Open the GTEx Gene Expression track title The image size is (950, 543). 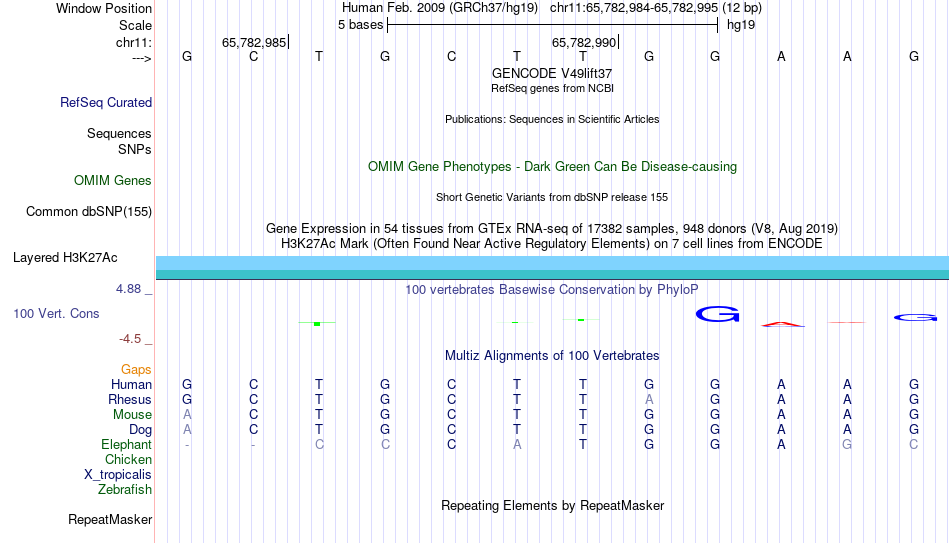pyautogui.click(x=552, y=228)
